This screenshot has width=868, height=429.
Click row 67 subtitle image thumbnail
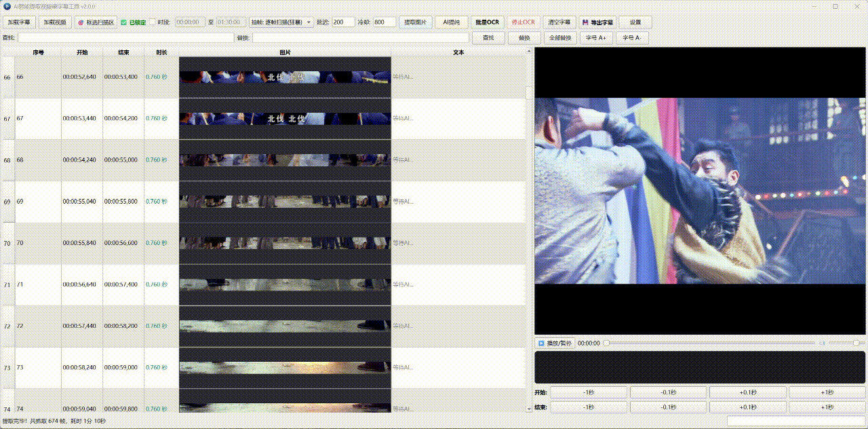[285, 119]
